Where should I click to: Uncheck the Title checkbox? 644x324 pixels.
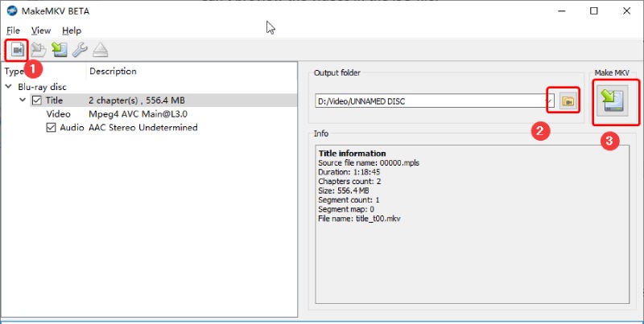(36, 100)
